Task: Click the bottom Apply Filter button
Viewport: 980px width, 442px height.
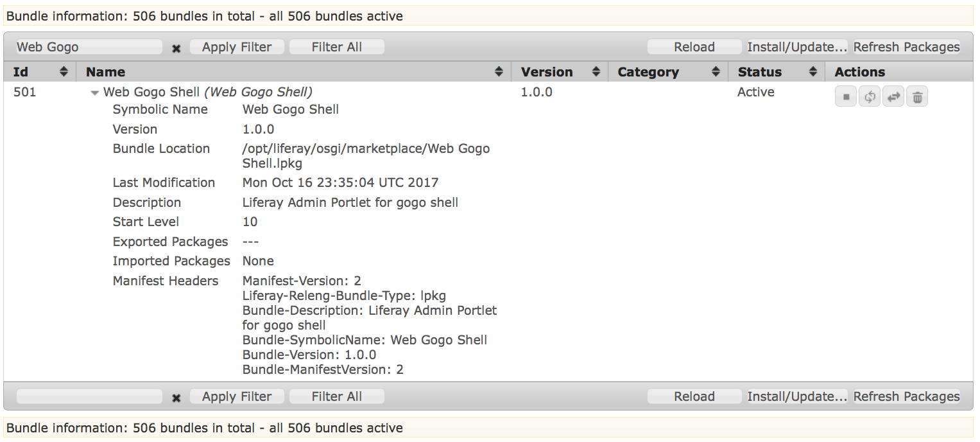Action: tap(237, 396)
